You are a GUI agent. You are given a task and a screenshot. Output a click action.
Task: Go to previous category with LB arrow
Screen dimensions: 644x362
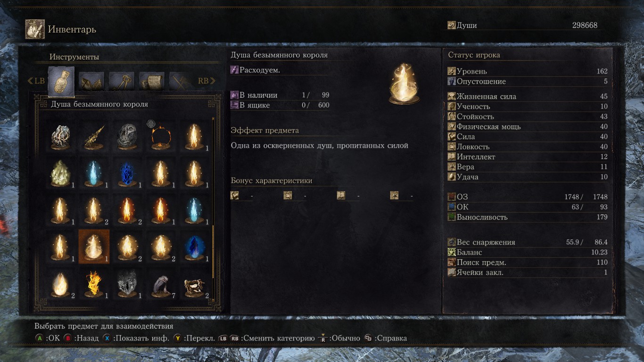click(x=36, y=81)
